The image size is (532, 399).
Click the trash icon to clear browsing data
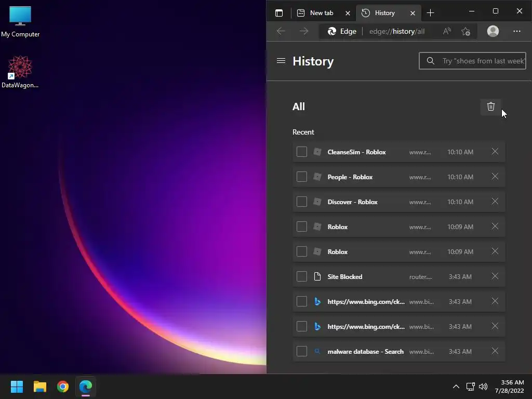click(x=490, y=107)
